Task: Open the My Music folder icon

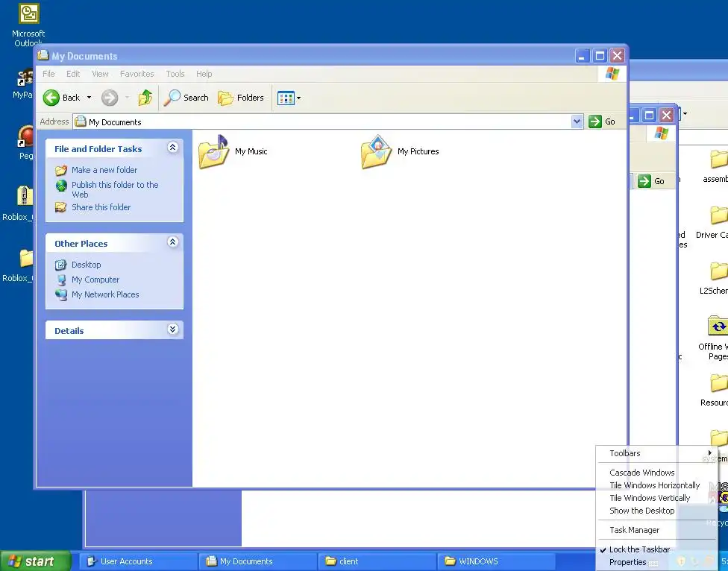Action: coord(213,151)
